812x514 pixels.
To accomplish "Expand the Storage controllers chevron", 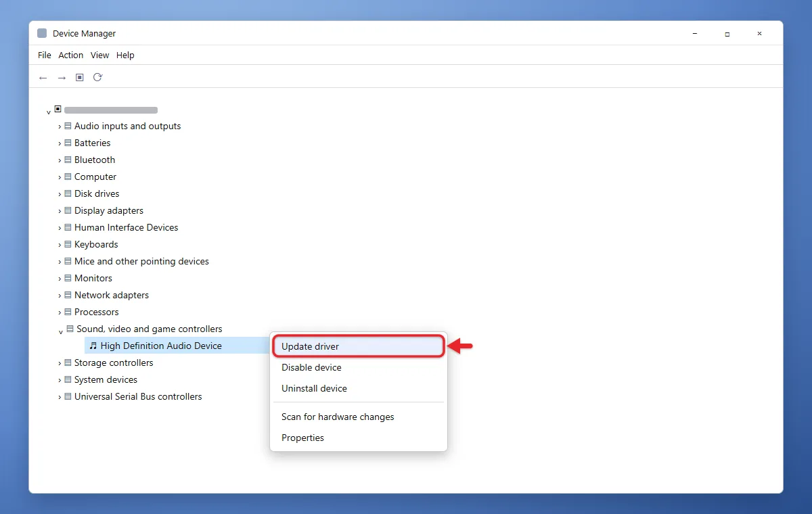I will [x=60, y=363].
